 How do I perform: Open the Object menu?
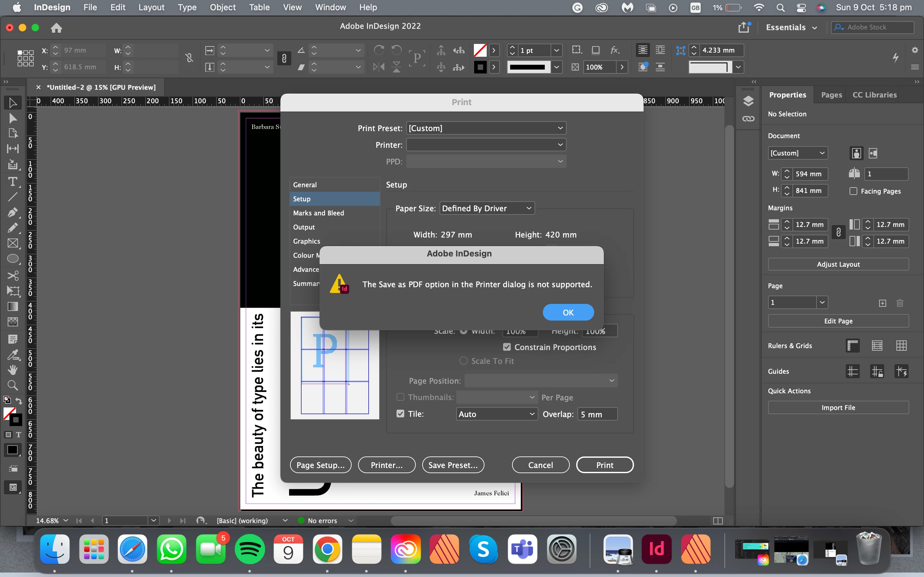point(223,7)
